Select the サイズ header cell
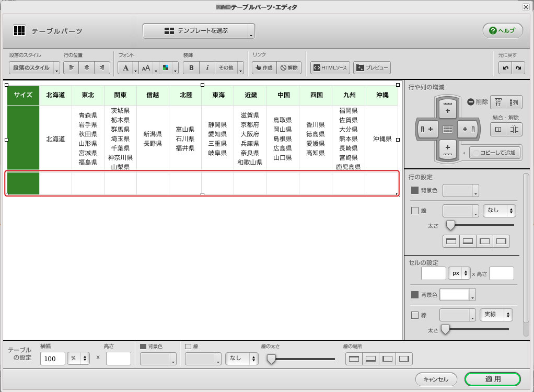This screenshot has height=392, width=534. pos(23,95)
